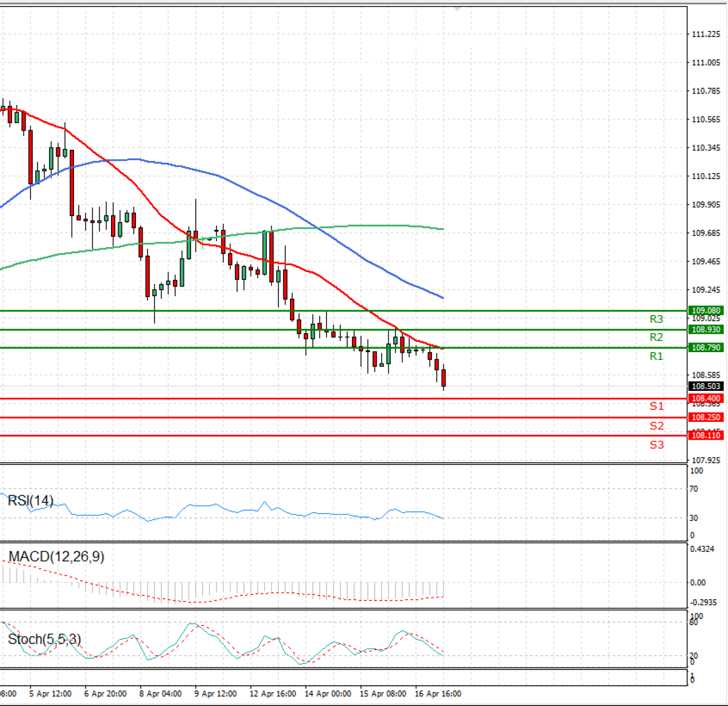Click the 108.790 green price tag
Screen dimensions: 728x706
(x=706, y=348)
